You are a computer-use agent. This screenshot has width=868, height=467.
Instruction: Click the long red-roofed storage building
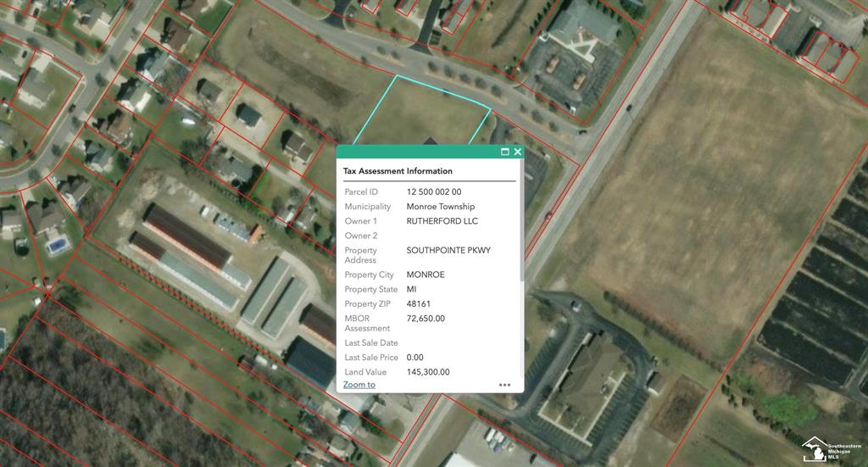click(x=186, y=236)
